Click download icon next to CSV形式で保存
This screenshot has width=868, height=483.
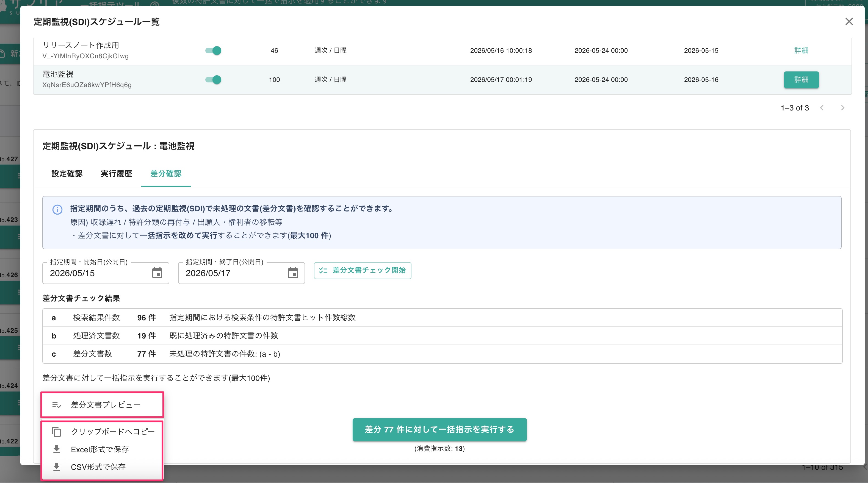pyautogui.click(x=56, y=467)
